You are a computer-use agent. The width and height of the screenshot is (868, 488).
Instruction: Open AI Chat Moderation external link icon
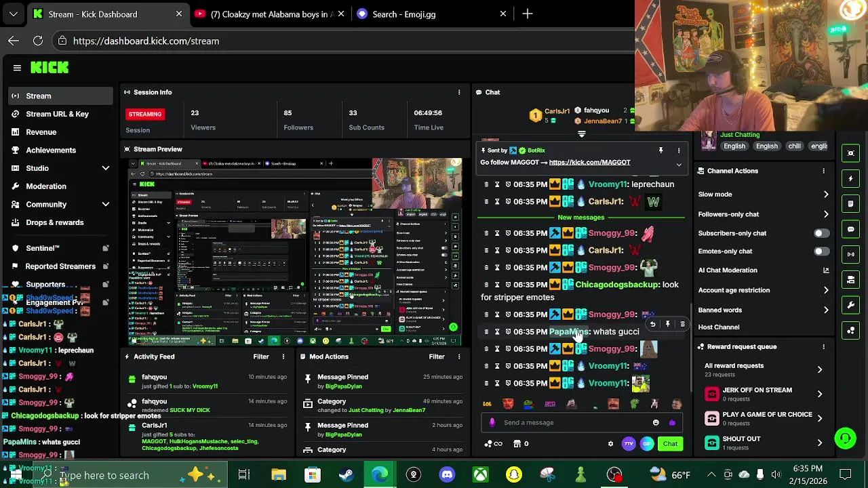click(x=826, y=270)
